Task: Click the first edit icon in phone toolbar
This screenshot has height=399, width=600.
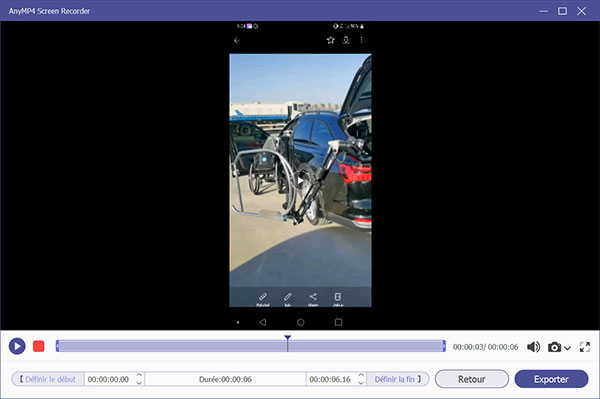Action: pos(263,298)
